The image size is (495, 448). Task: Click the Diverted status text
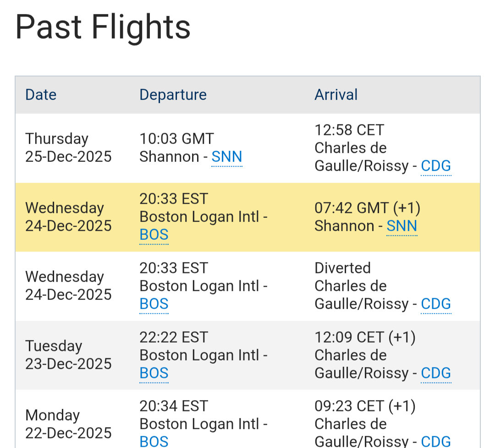coord(342,268)
